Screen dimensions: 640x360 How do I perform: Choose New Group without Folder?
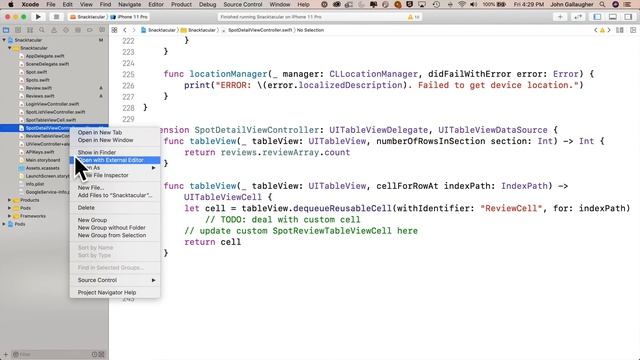coord(115,228)
